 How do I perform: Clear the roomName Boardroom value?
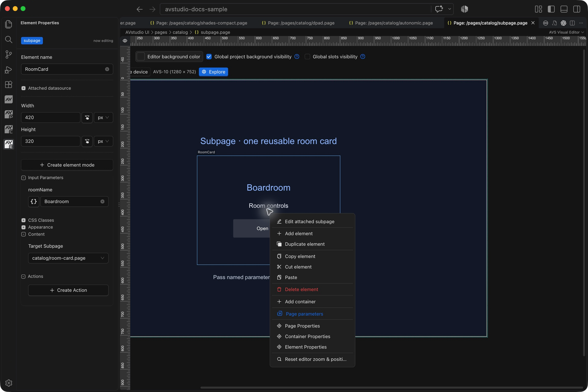[102, 201]
